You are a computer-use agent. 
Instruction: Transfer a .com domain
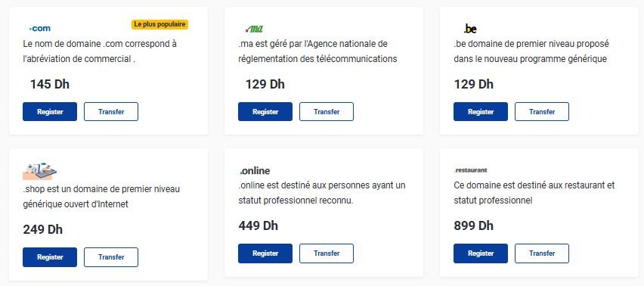(x=111, y=112)
